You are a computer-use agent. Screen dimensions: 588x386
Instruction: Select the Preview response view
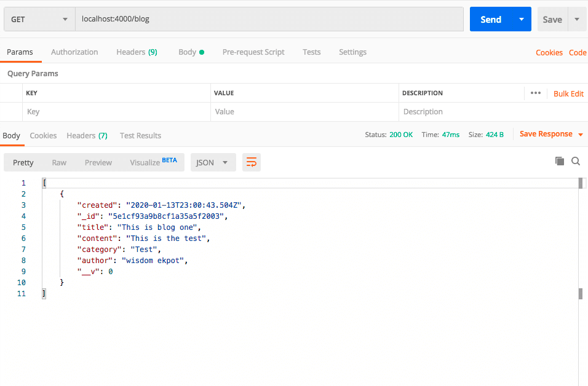point(98,162)
